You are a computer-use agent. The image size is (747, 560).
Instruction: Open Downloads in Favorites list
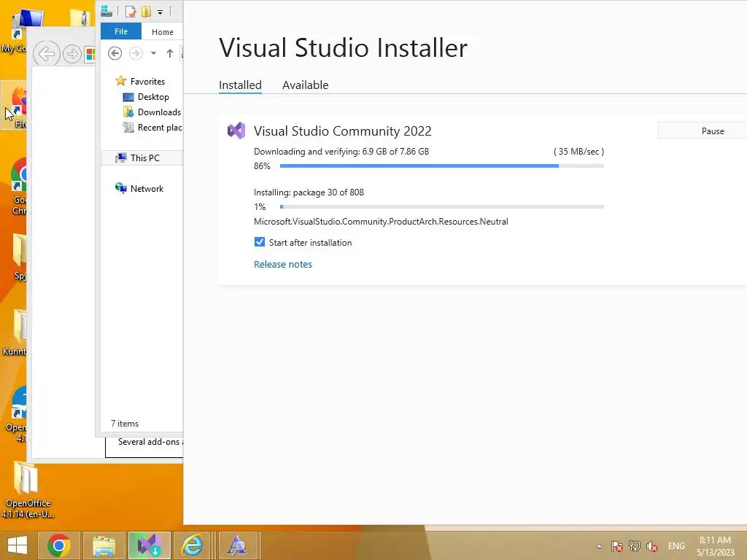[x=159, y=112]
